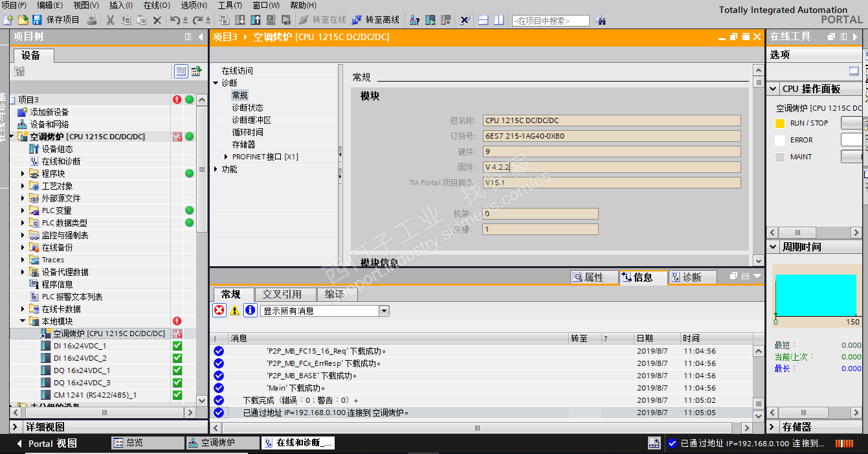Image resolution: width=868 pixels, height=454 pixels.
Task: Click the 在项目中搜索 search field
Action: point(550,21)
